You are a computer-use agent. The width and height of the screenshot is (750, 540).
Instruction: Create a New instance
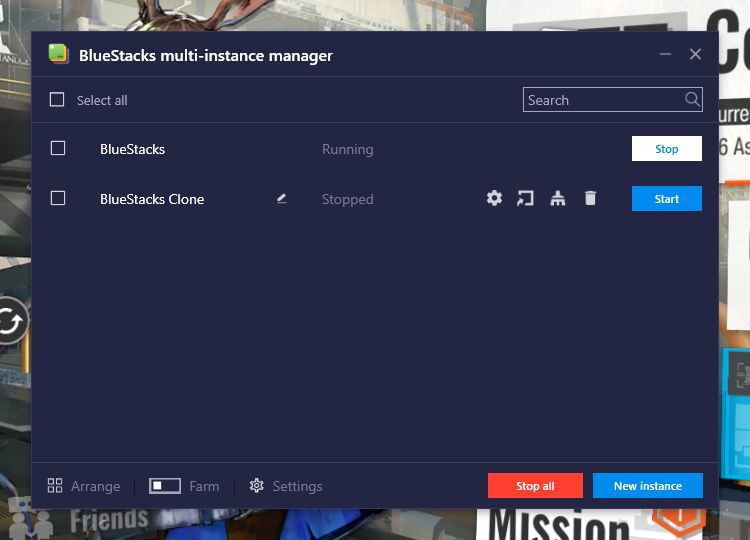pyautogui.click(x=648, y=485)
